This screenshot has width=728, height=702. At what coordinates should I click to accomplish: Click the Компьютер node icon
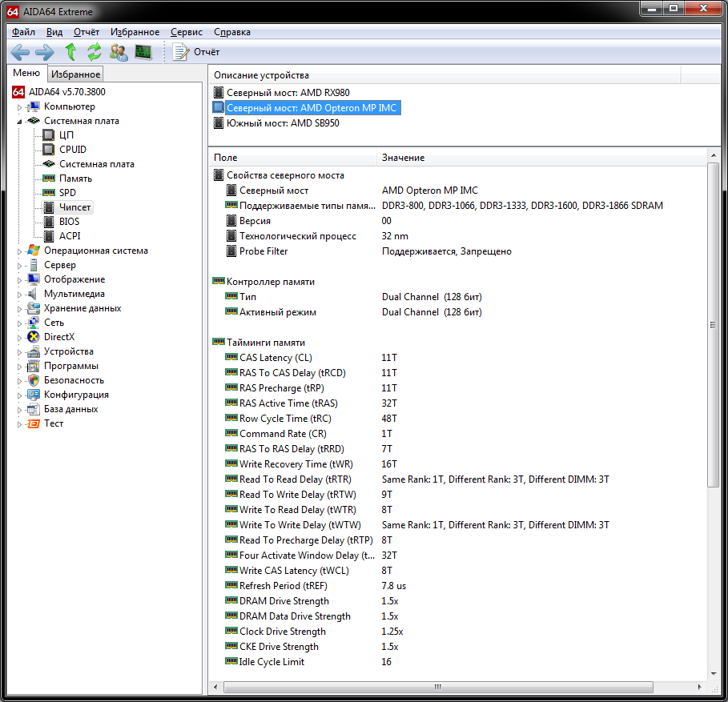click(x=34, y=106)
